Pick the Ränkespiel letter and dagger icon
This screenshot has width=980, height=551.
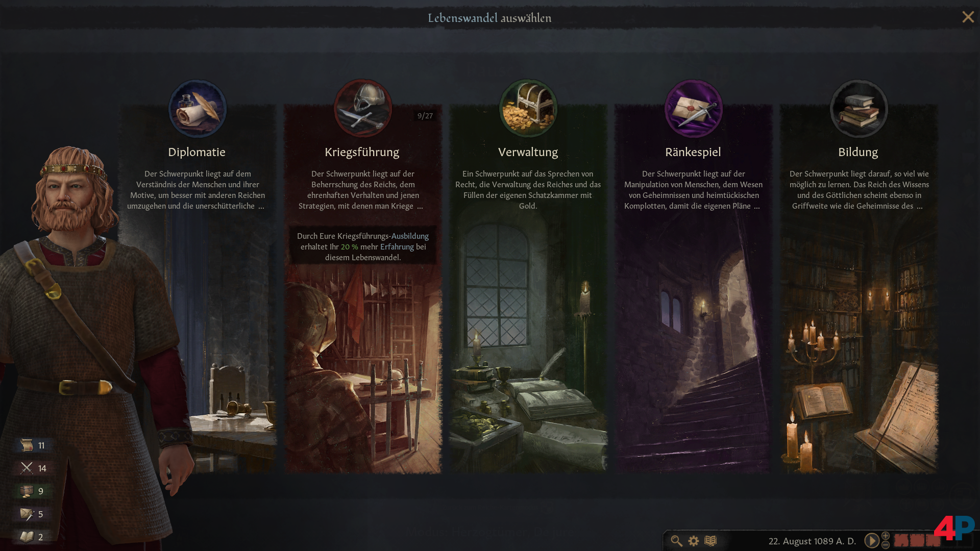[x=694, y=108]
